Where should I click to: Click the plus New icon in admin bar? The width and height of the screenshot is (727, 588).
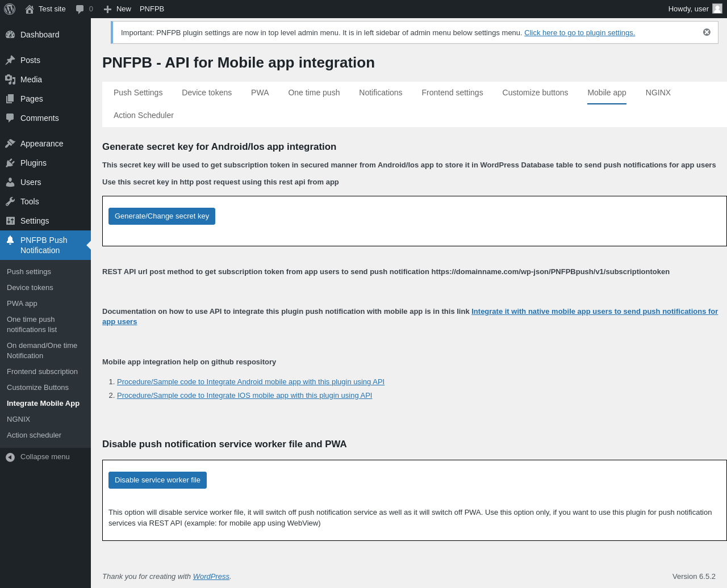pyautogui.click(x=107, y=9)
